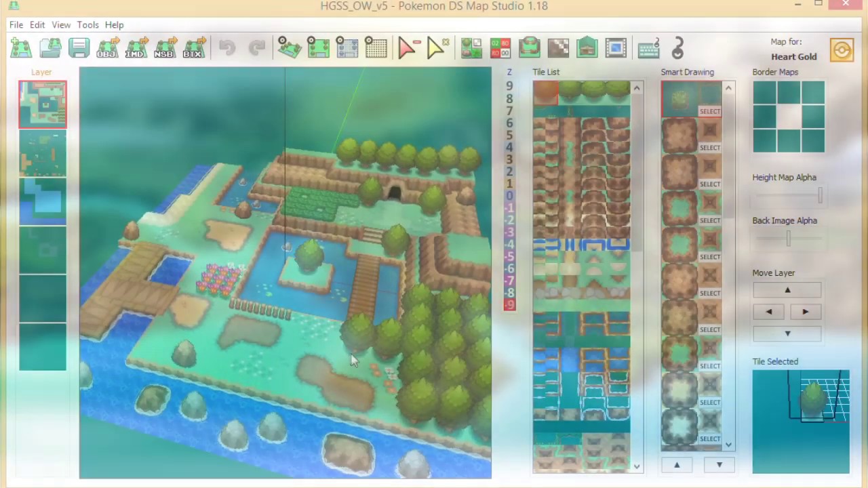Viewport: 868px width, 488px height.
Task: Click the hook-shaped toolbar icon
Action: pos(677,48)
